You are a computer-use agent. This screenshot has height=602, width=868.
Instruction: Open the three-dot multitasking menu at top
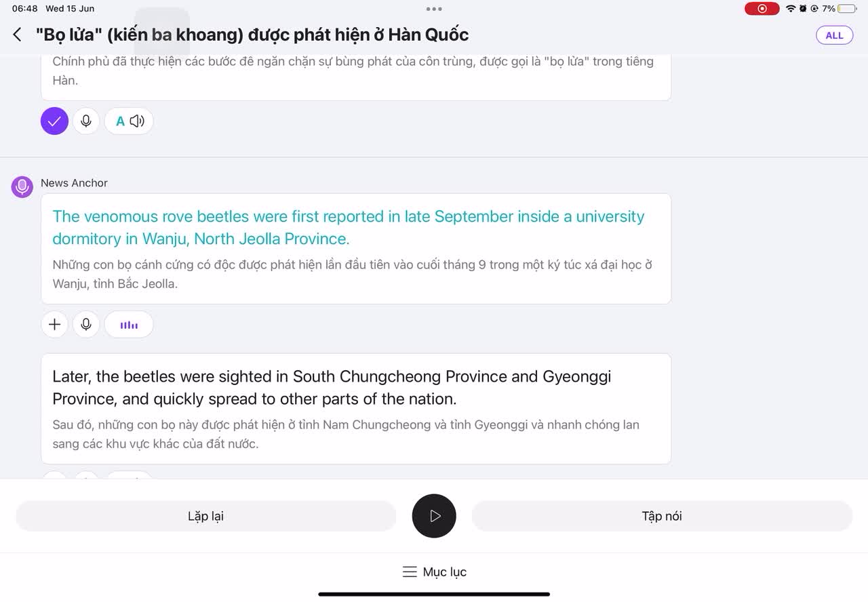coord(434,9)
